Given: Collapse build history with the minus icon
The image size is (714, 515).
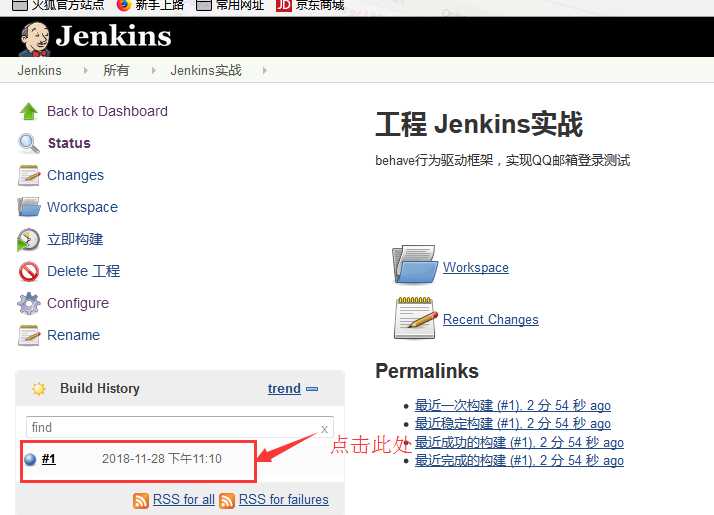Looking at the screenshot, I should coord(312,389).
